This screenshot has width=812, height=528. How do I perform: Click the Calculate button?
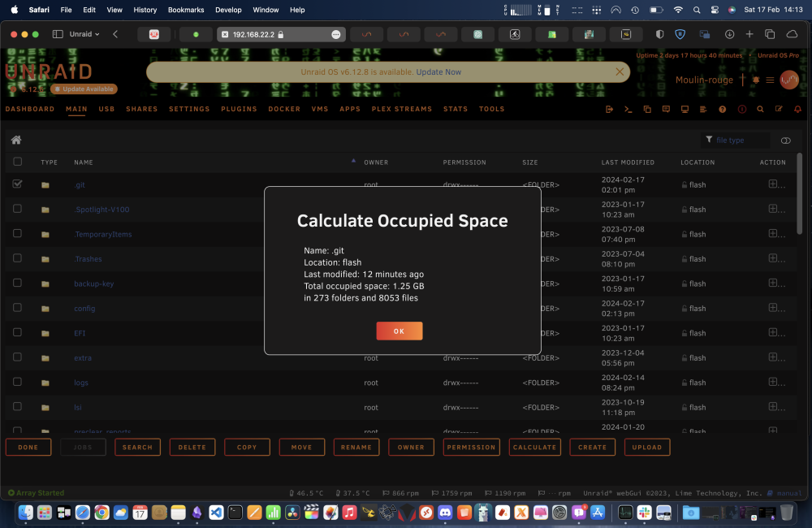(534, 447)
